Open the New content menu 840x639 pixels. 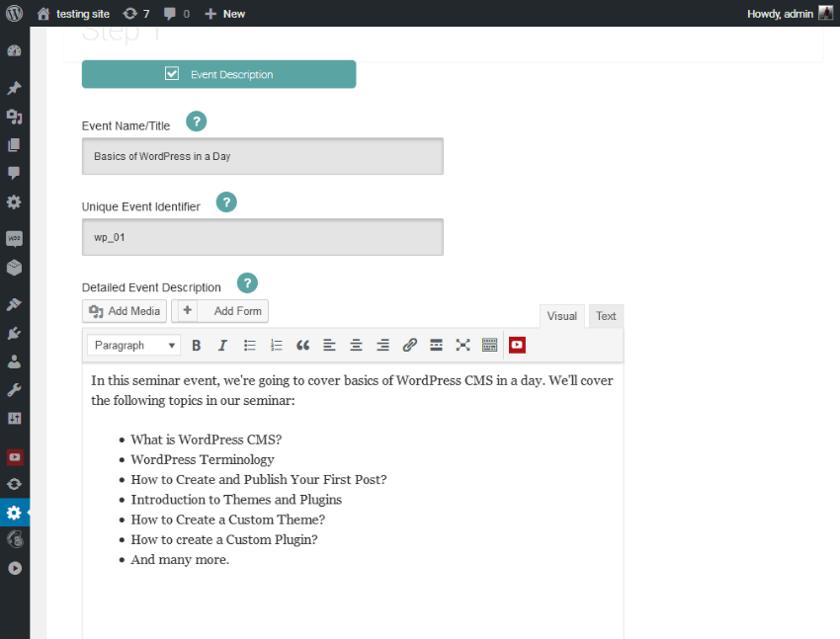[x=225, y=14]
